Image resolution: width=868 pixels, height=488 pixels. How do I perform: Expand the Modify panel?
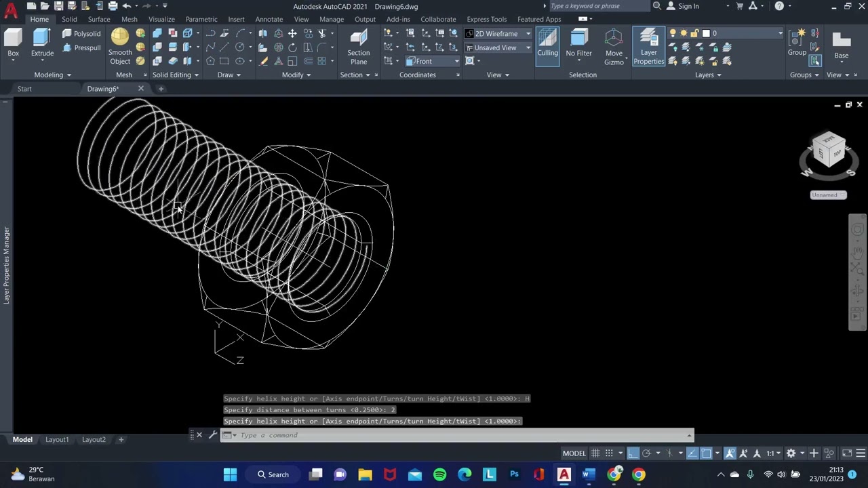pos(296,75)
